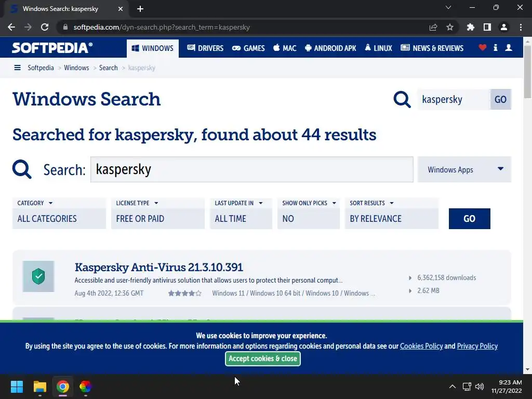Expand the Last Update In filter
The width and height of the screenshot is (532, 399).
pos(238,203)
